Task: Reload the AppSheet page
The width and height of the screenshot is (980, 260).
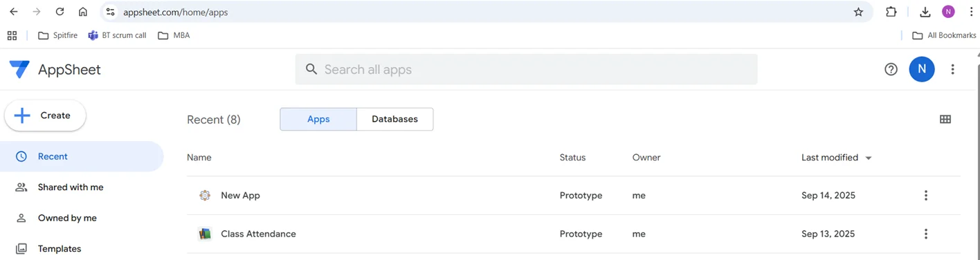Action: pyautogui.click(x=60, y=12)
